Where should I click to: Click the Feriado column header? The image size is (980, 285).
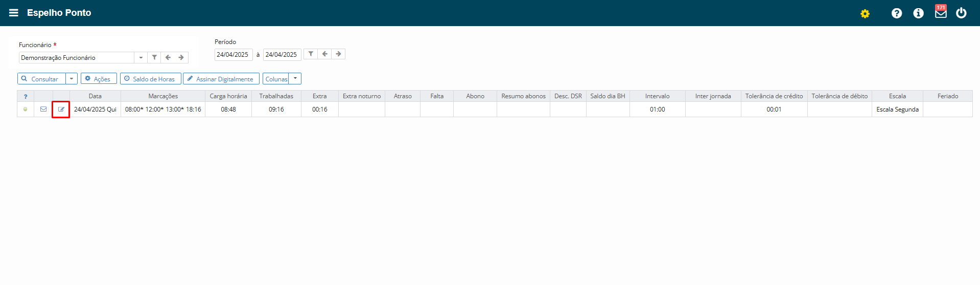[948, 96]
